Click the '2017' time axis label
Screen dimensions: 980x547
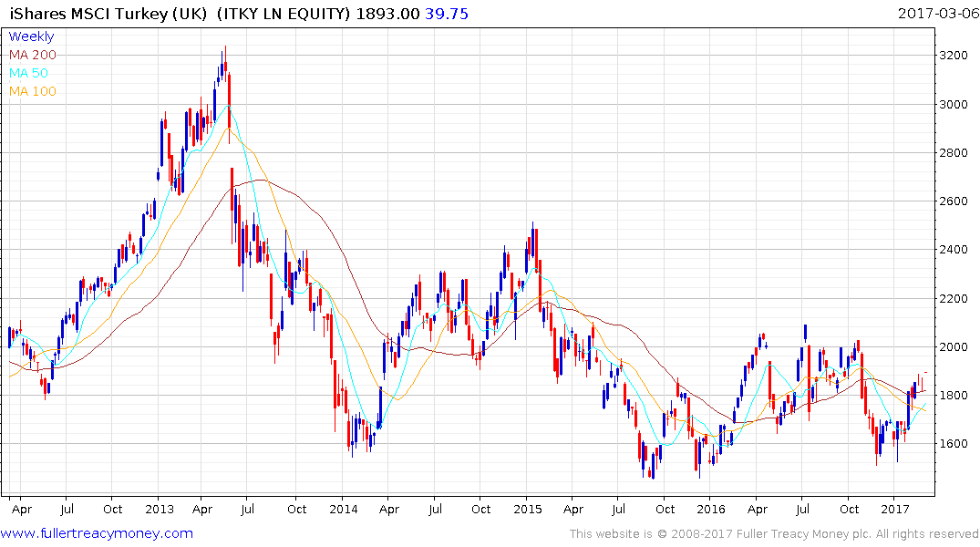point(895,509)
